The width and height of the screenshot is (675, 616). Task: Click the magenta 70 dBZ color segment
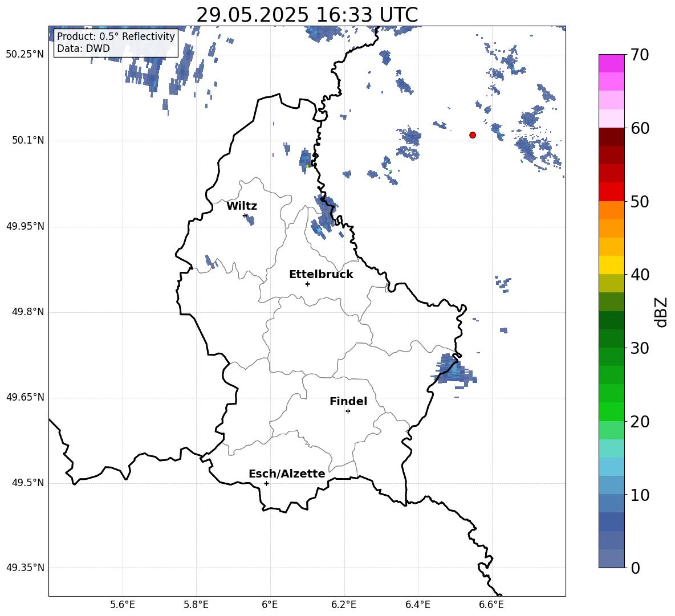click(612, 63)
